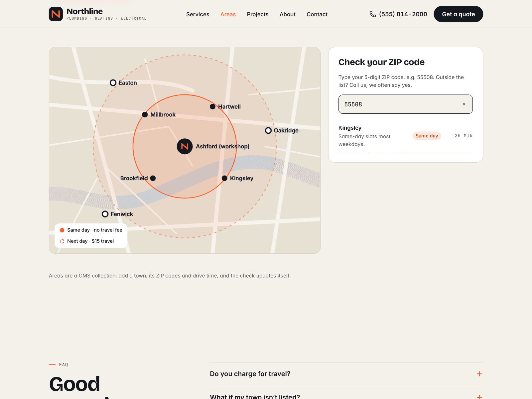Viewport: 532px width, 399px height.
Task: Click the "PLUMBING · HEATING · ELECTRICAL" tagline
Action: click(106, 19)
